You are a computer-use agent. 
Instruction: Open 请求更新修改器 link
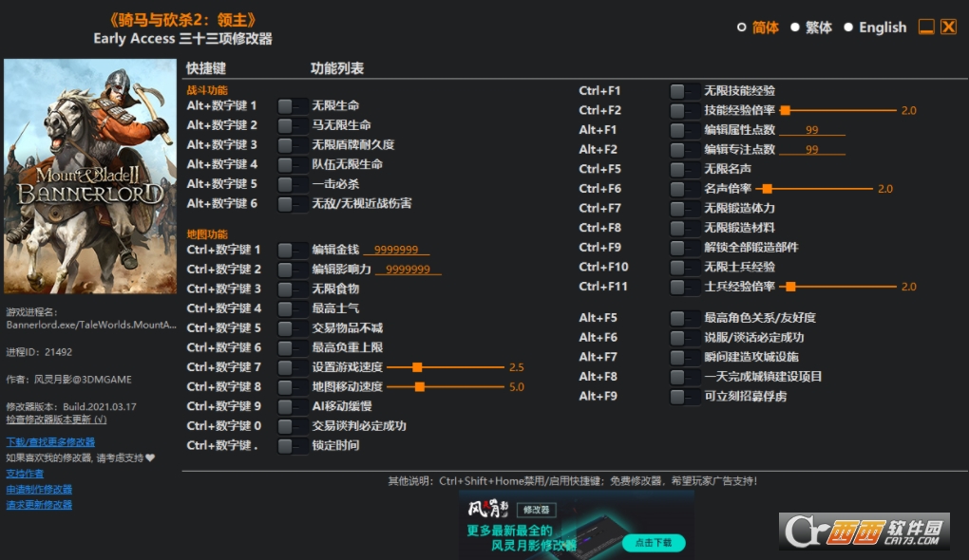point(39,505)
